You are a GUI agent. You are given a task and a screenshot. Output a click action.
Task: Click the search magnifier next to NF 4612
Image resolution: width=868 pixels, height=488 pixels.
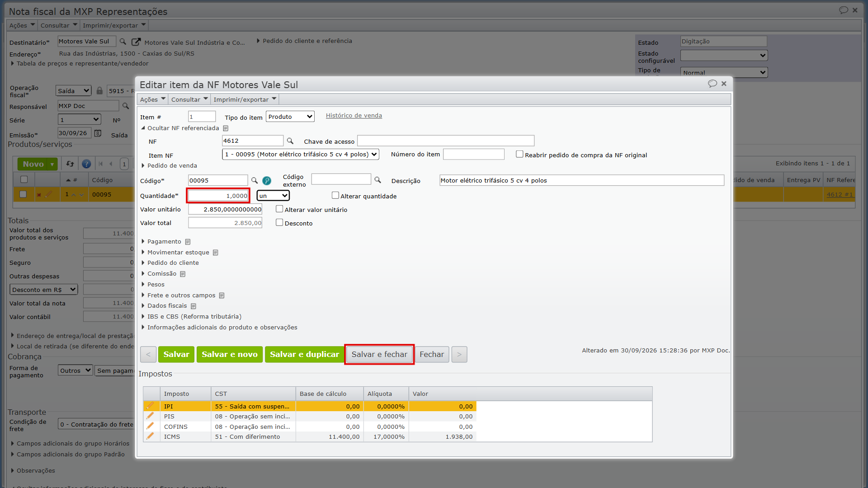pyautogui.click(x=290, y=141)
